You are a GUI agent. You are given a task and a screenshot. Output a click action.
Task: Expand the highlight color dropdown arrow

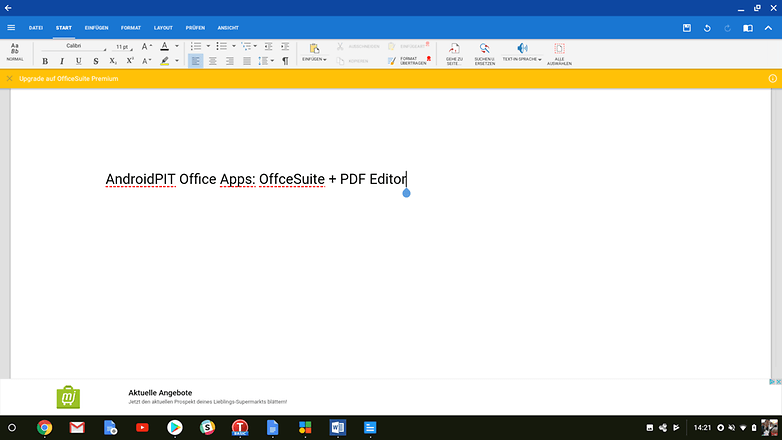coord(177,61)
